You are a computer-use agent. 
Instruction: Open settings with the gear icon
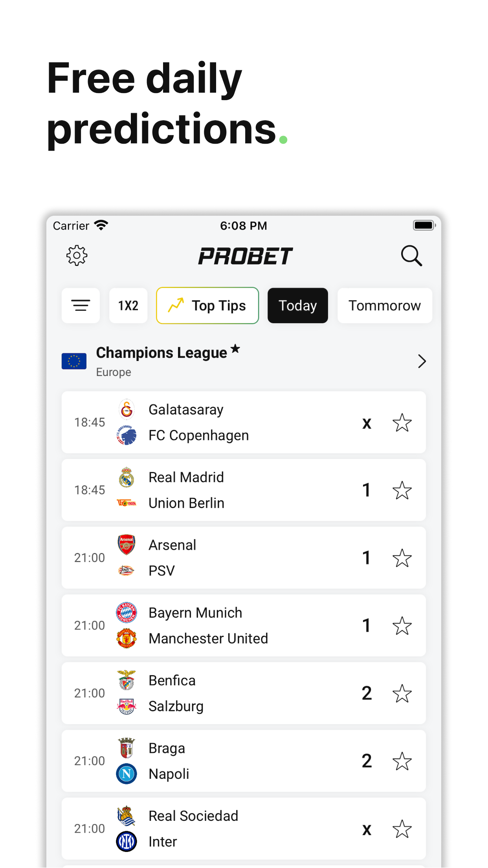(77, 256)
